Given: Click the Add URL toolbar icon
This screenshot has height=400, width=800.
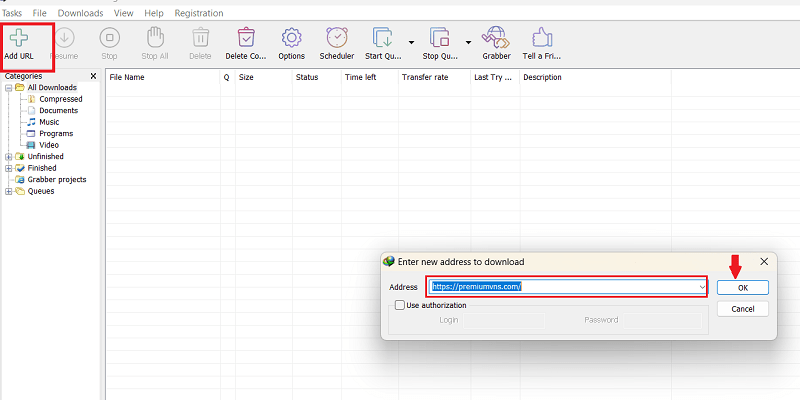Looking at the screenshot, I should coord(19,38).
